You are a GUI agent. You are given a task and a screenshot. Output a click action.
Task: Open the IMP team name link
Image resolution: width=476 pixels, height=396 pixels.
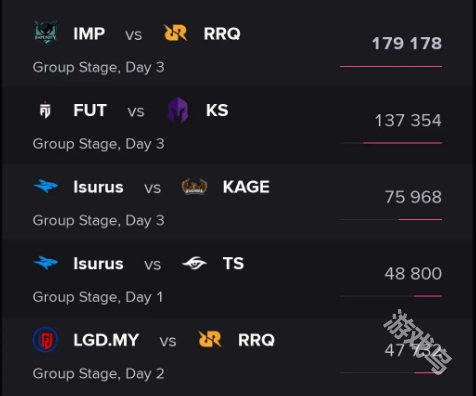pos(89,33)
